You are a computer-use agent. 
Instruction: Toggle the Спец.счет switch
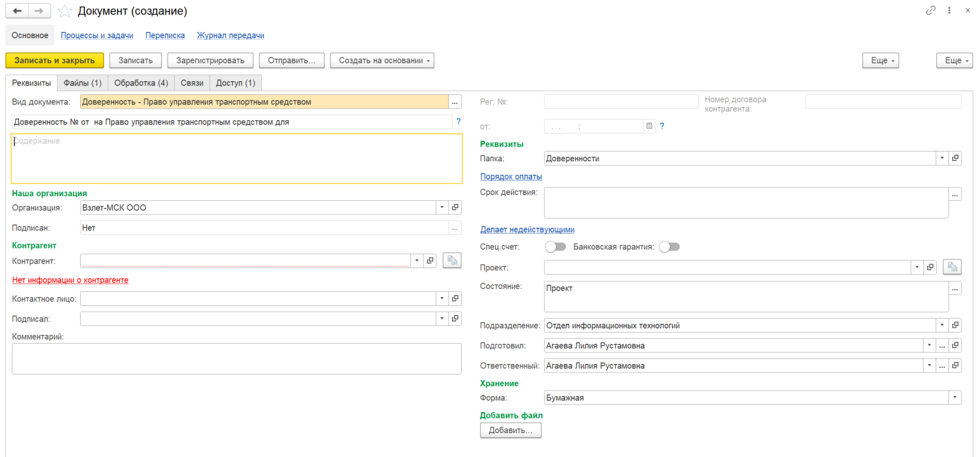point(555,247)
